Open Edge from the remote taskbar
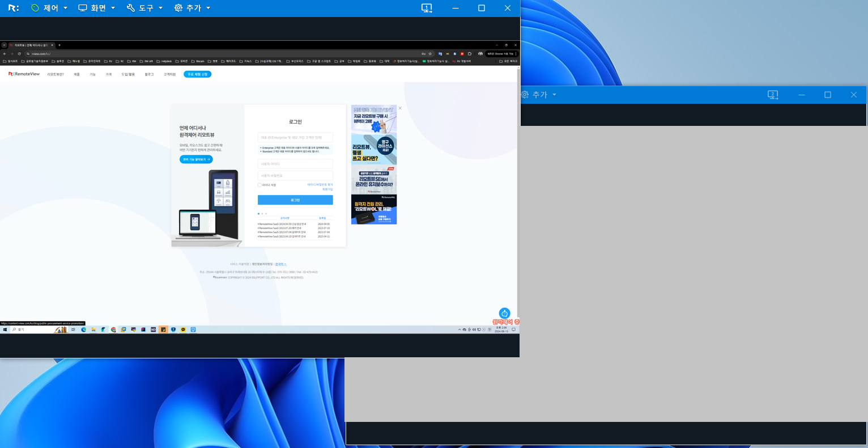The width and height of the screenshot is (868, 448). click(83, 329)
